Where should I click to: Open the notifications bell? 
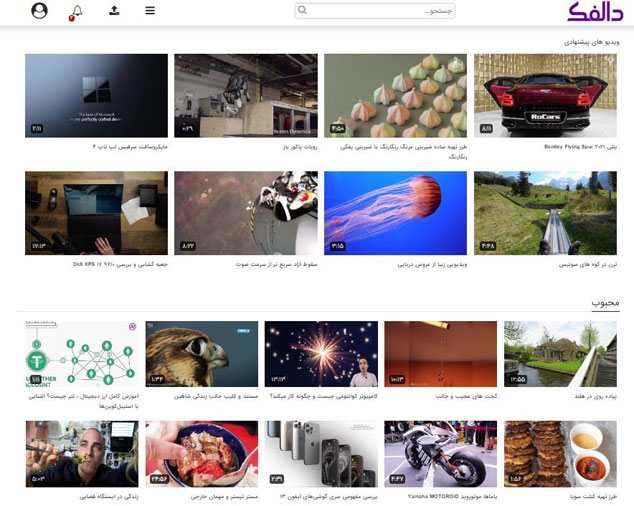click(x=76, y=12)
